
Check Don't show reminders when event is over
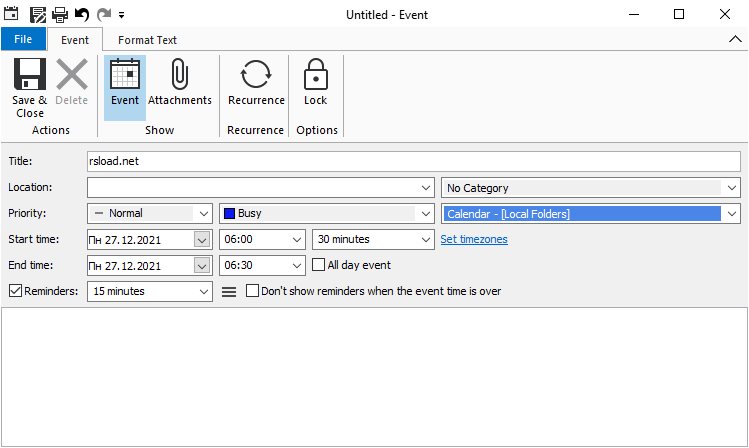[x=252, y=290]
